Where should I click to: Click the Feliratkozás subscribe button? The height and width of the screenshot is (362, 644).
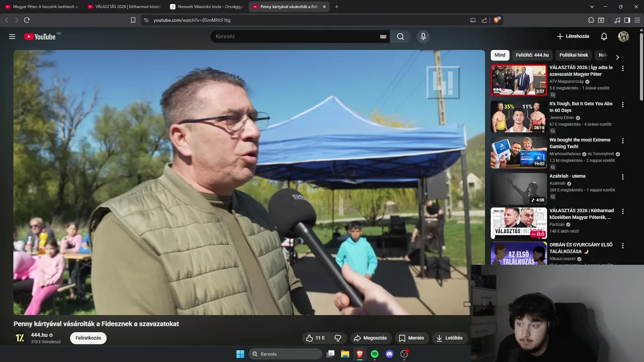click(x=88, y=338)
